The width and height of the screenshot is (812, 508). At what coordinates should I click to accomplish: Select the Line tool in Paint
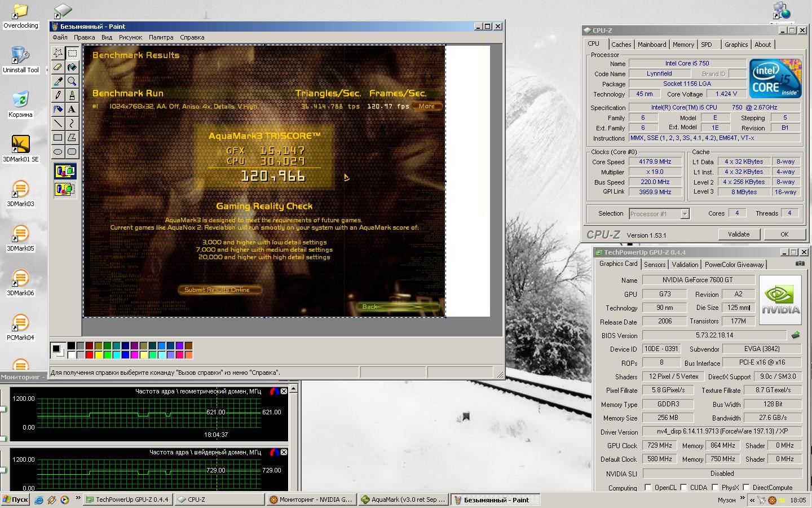pyautogui.click(x=58, y=123)
